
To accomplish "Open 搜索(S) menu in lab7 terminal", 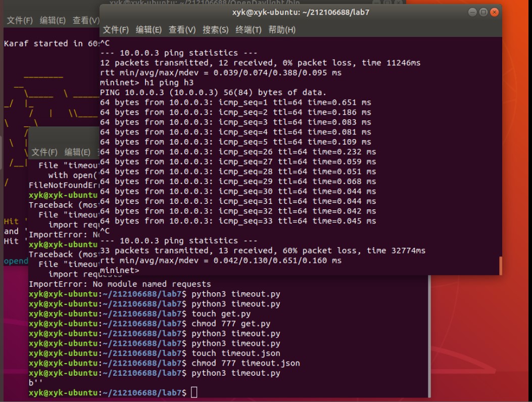I will click(215, 30).
